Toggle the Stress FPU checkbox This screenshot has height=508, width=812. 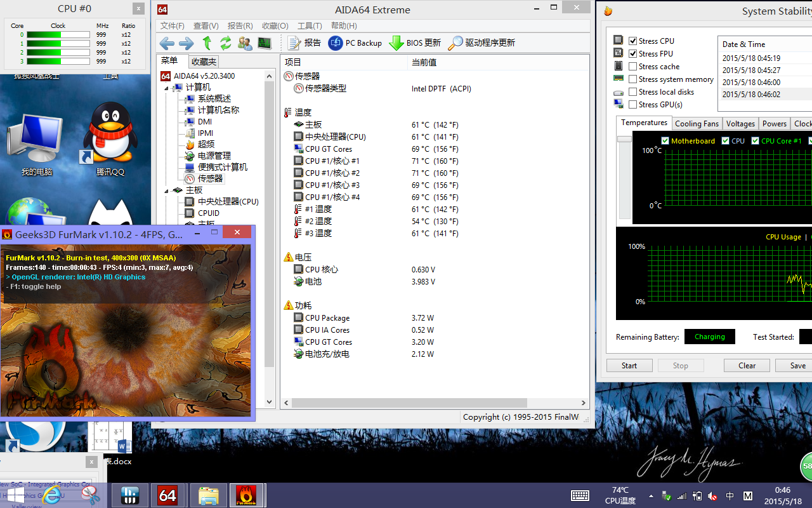pos(632,53)
